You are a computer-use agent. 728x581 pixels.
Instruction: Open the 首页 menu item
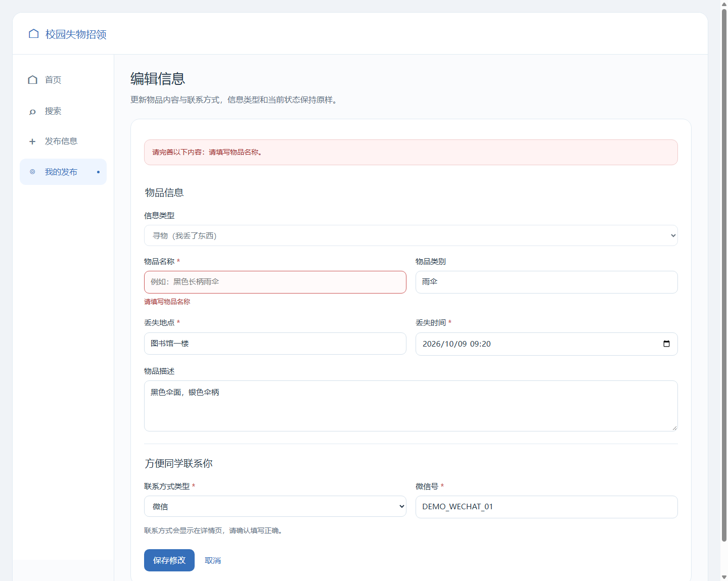pos(63,80)
